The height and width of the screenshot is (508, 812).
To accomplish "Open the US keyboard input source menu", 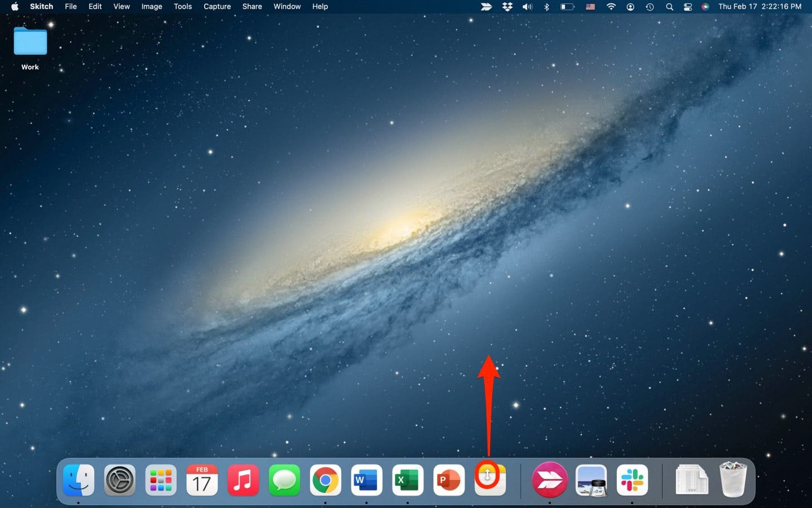I will pyautogui.click(x=590, y=7).
